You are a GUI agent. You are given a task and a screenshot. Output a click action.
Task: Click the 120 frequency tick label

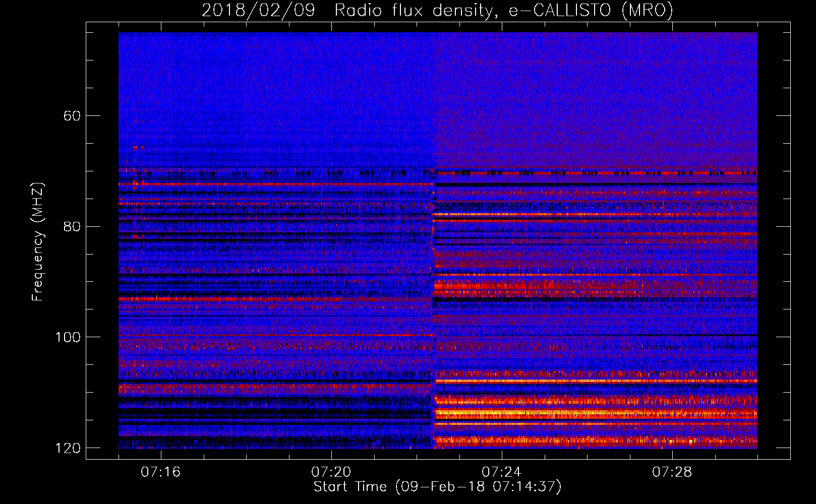pos(68,448)
